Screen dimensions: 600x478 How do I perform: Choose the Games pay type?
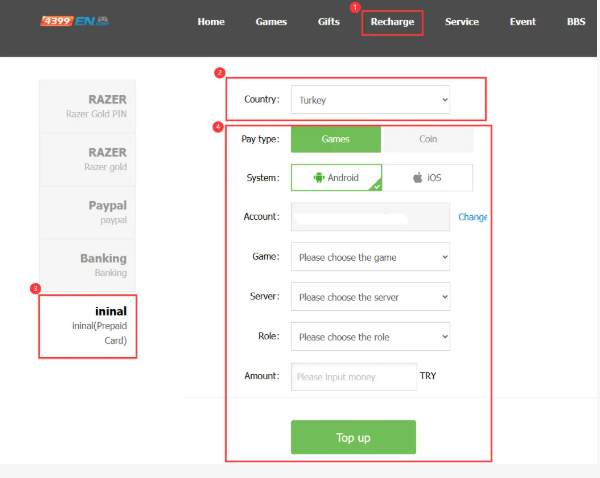(336, 139)
